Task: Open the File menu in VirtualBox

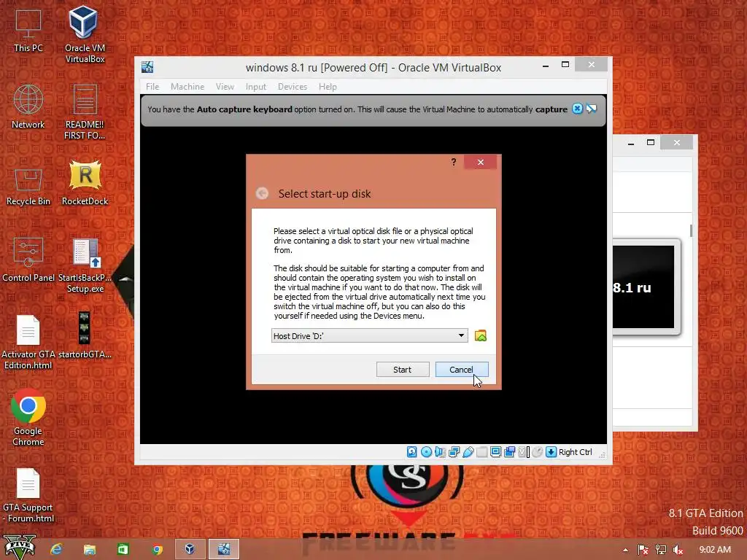Action: click(152, 87)
